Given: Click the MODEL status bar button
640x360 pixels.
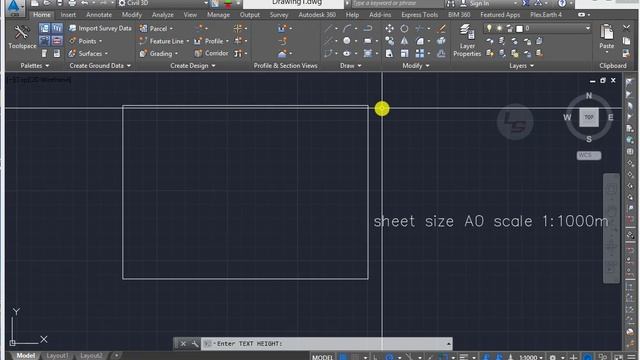Looking at the screenshot, I should (x=322, y=357).
